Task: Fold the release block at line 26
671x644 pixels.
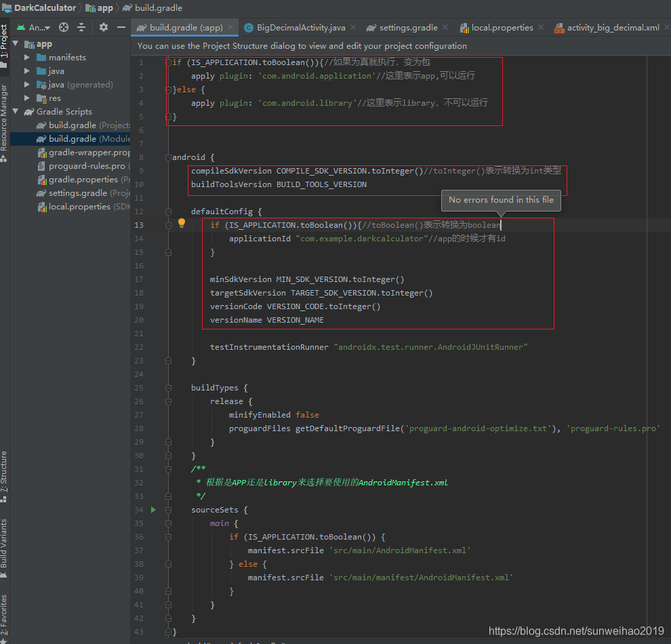Action: tap(168, 401)
